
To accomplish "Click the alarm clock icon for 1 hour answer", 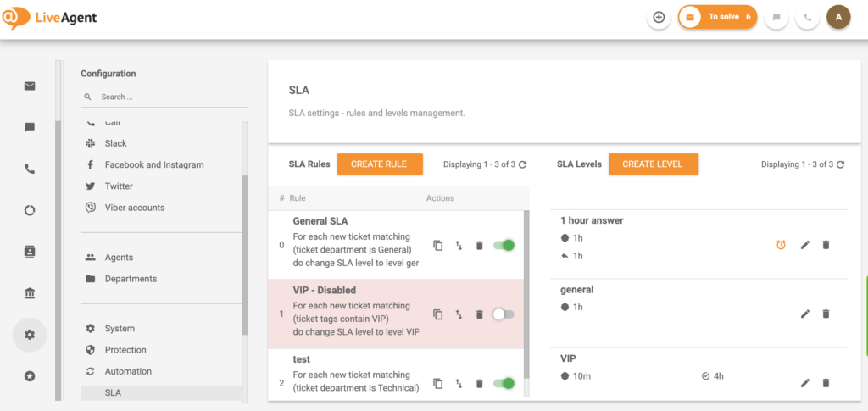I will tap(781, 245).
